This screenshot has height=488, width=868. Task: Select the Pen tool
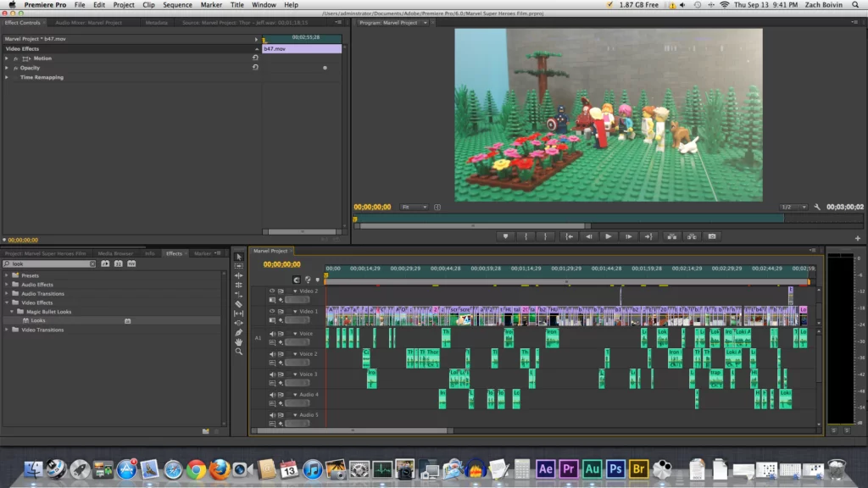tap(238, 332)
